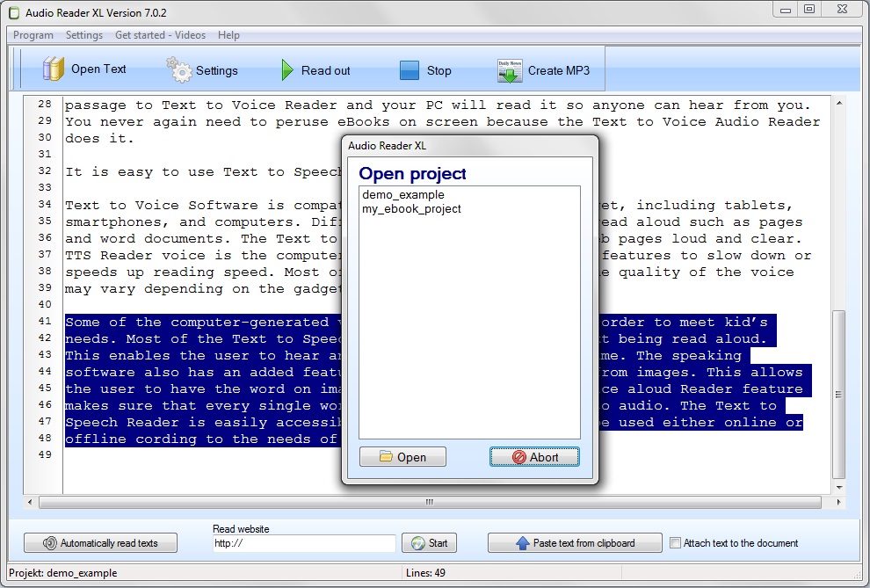Select my_ebook_project in project list
870x588 pixels.
pyautogui.click(x=411, y=209)
